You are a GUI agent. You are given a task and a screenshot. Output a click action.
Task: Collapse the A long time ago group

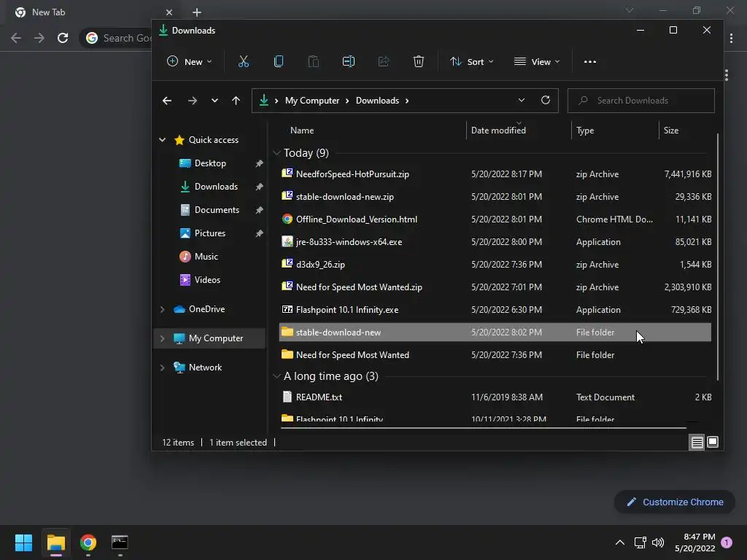tap(276, 376)
